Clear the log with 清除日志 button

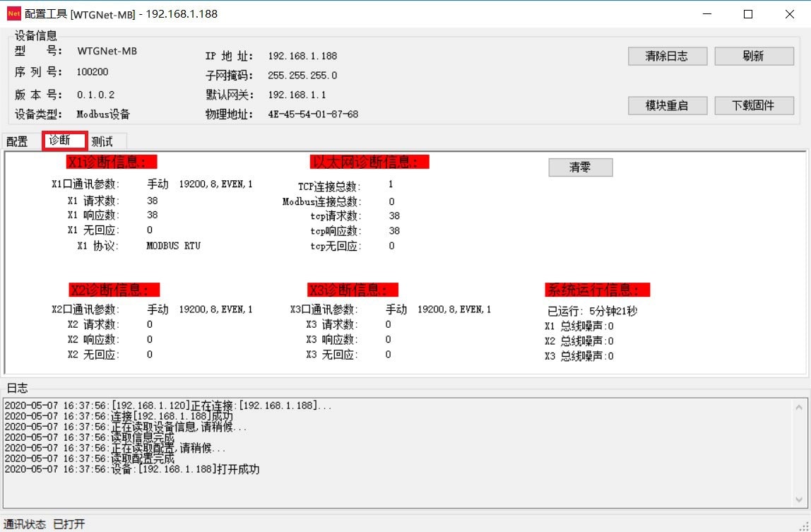(667, 57)
